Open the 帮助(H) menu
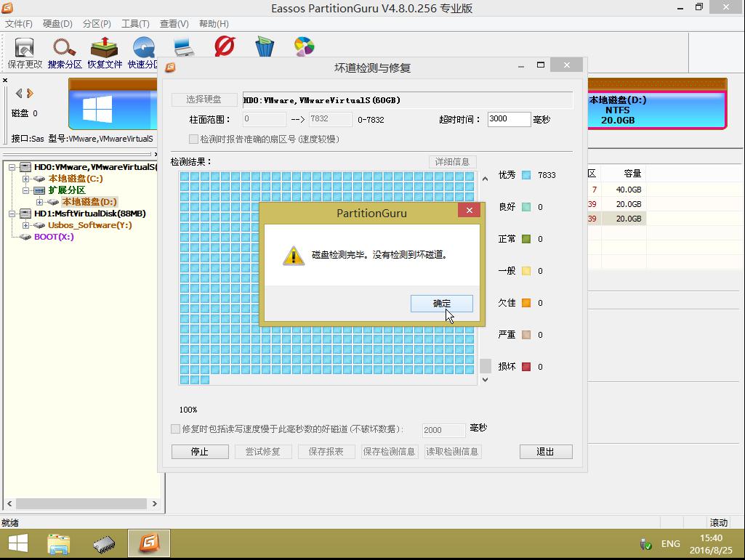Image resolution: width=745 pixels, height=560 pixels. pyautogui.click(x=214, y=24)
